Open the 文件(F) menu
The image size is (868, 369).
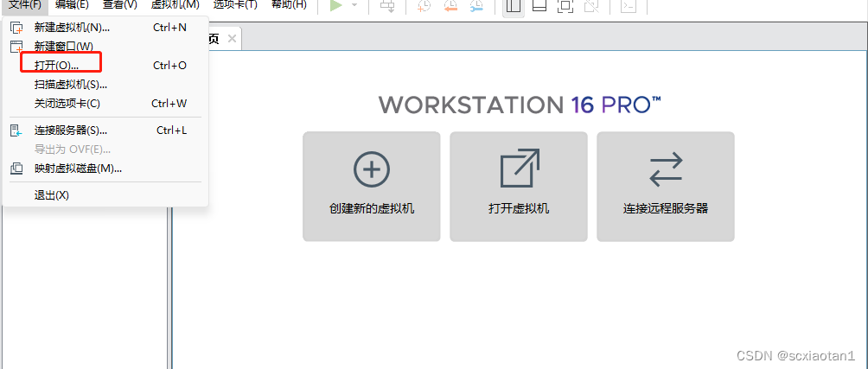click(24, 4)
